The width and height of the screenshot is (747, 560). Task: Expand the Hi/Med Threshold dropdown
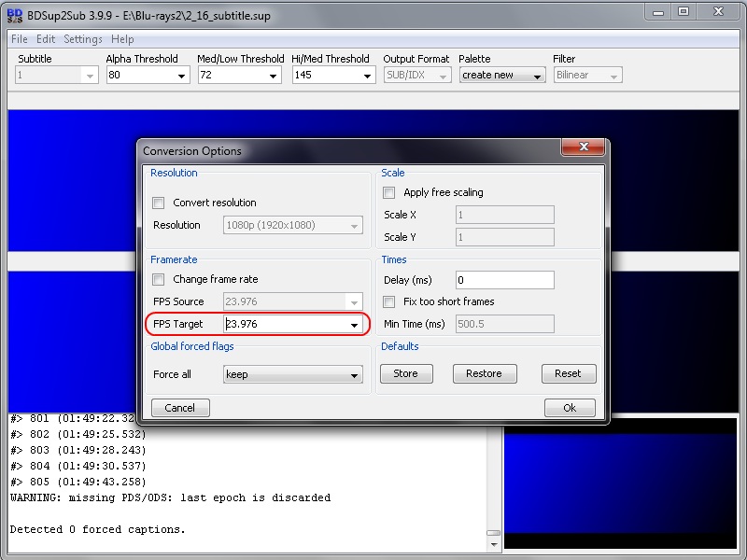(x=367, y=76)
